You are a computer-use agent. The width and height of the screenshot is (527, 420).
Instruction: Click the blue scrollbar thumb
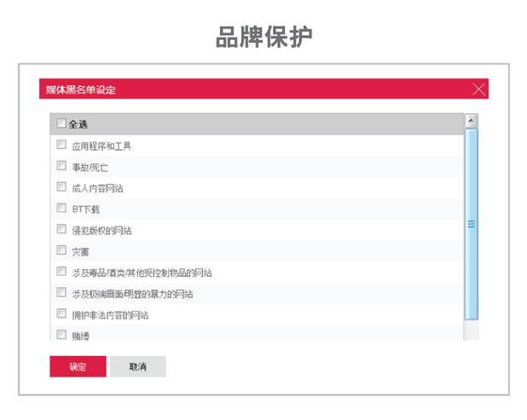[x=472, y=224]
